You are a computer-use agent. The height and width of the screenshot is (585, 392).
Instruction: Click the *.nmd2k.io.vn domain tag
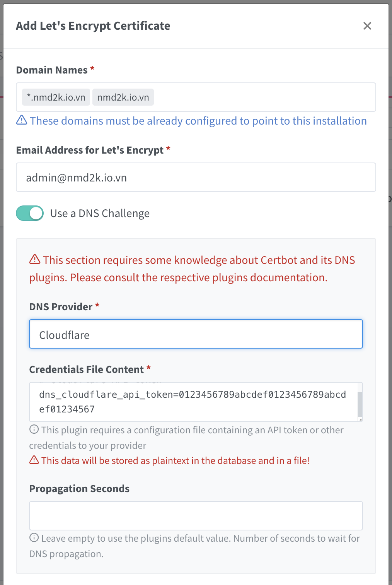click(56, 97)
